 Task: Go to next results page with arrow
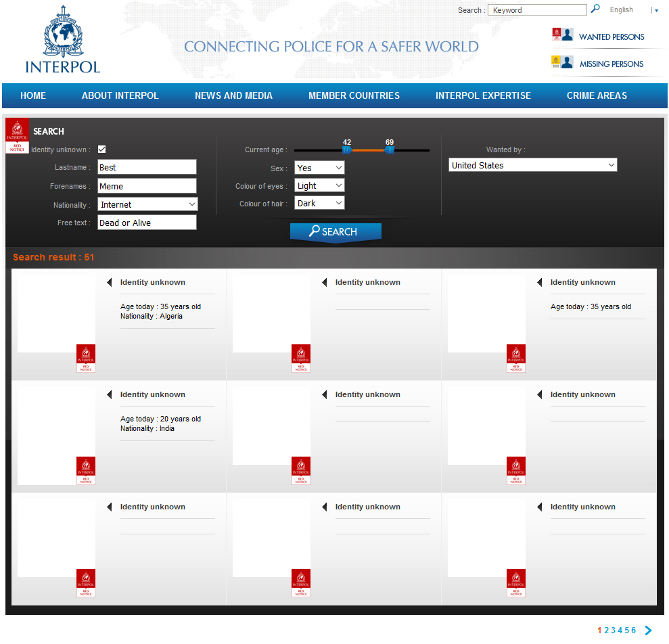(x=649, y=630)
